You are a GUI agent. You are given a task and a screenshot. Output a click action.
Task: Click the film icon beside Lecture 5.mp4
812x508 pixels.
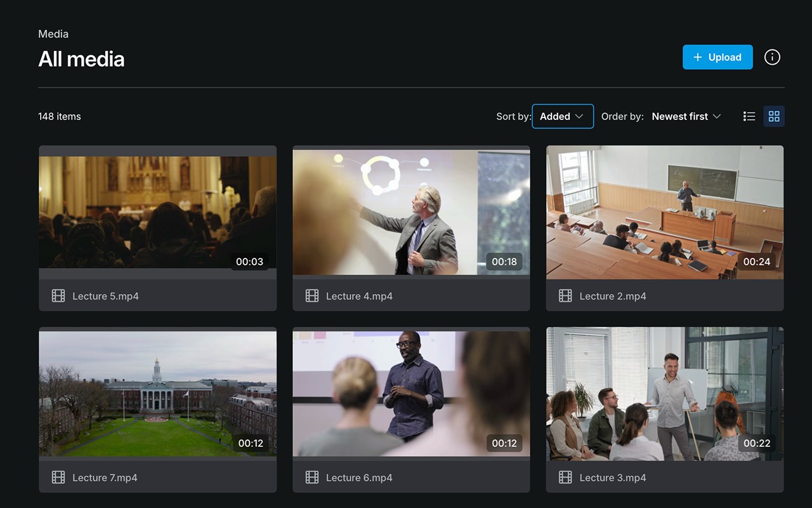click(58, 295)
